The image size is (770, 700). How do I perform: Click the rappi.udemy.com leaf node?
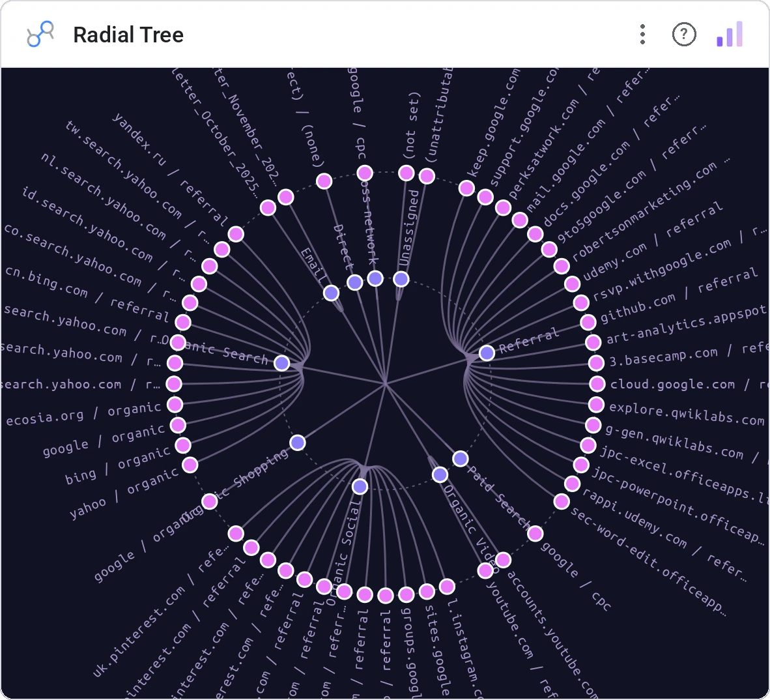571,484
